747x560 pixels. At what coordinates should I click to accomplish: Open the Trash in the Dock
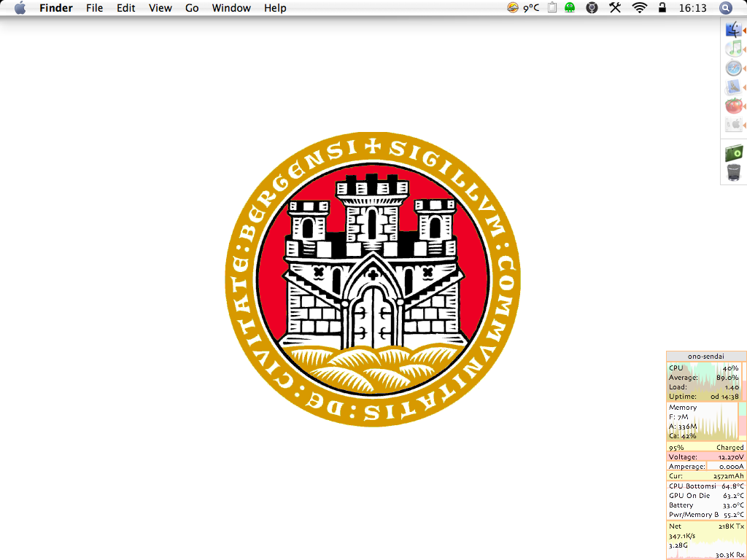point(734,172)
